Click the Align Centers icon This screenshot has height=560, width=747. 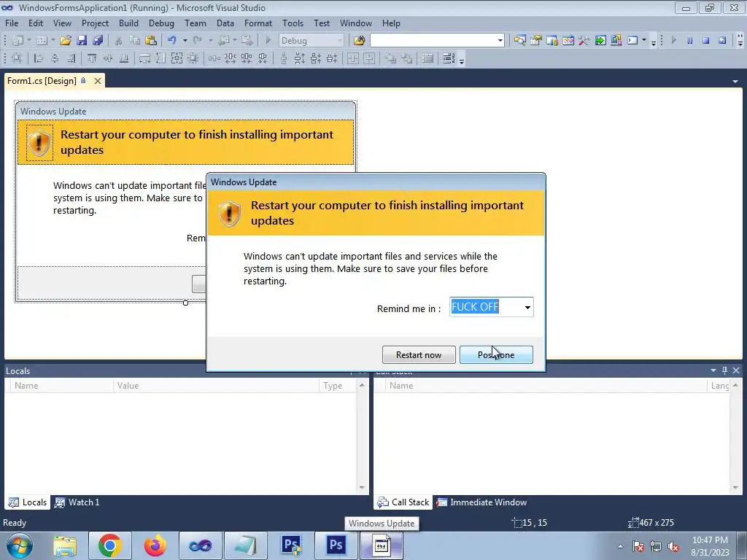coord(55,58)
